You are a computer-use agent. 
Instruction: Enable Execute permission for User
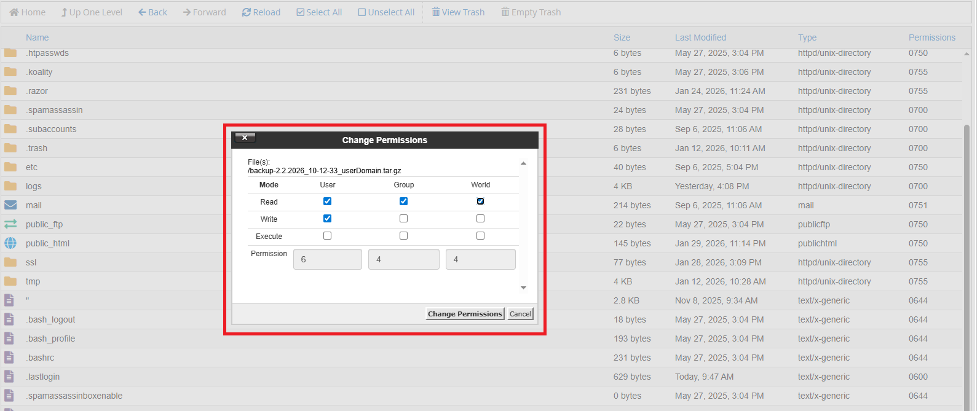[327, 236]
